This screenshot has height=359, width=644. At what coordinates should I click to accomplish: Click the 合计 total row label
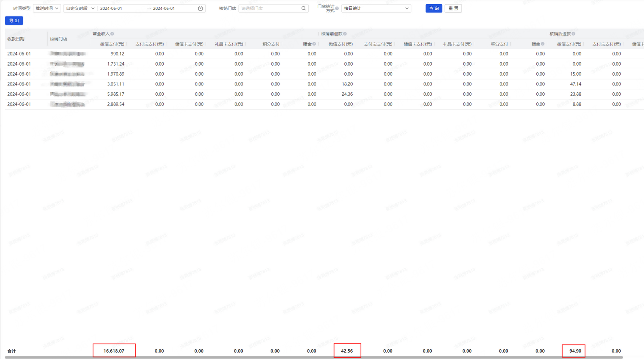click(x=12, y=351)
